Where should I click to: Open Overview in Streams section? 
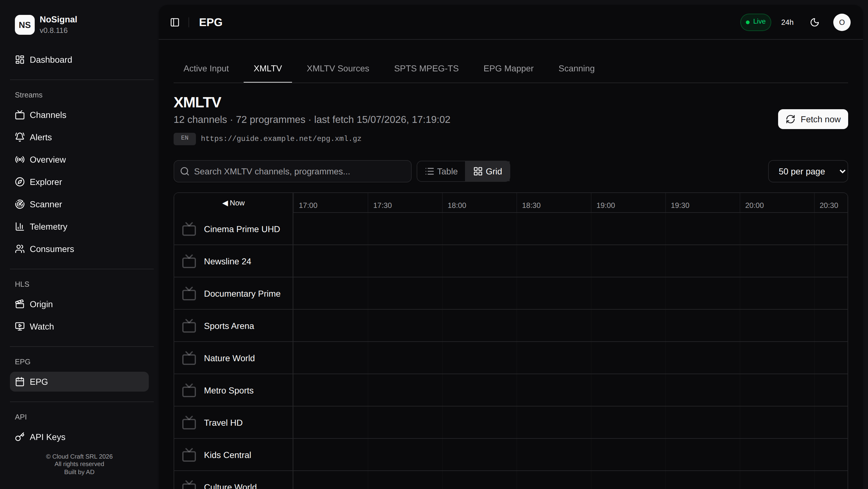point(79,159)
